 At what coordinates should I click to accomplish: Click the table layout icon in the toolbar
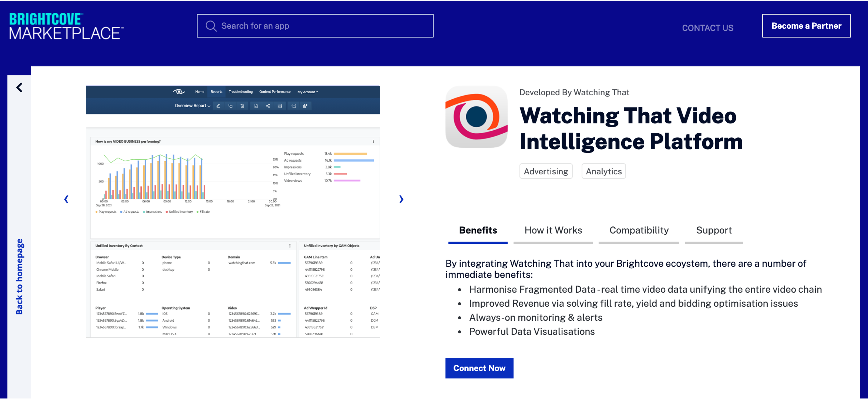point(280,106)
